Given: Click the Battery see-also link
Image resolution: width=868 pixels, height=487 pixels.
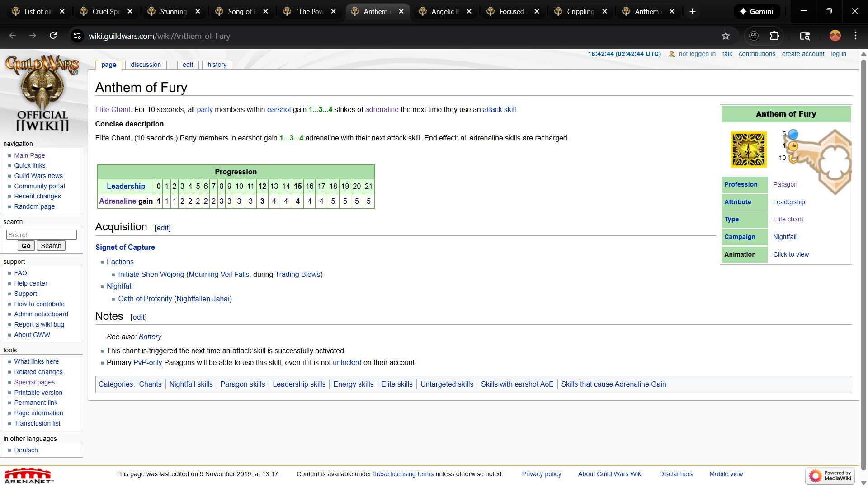Looking at the screenshot, I should point(150,337).
